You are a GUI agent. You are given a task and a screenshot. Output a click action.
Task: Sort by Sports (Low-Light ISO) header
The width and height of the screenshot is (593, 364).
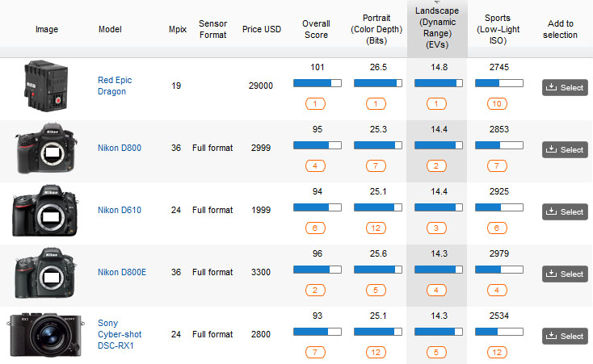coord(497,29)
